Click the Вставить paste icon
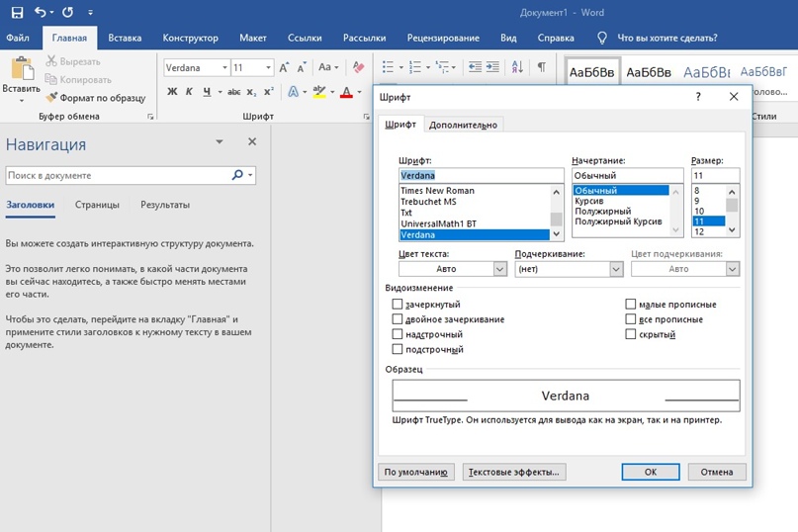Image resolution: width=798 pixels, height=532 pixels. tap(22, 69)
